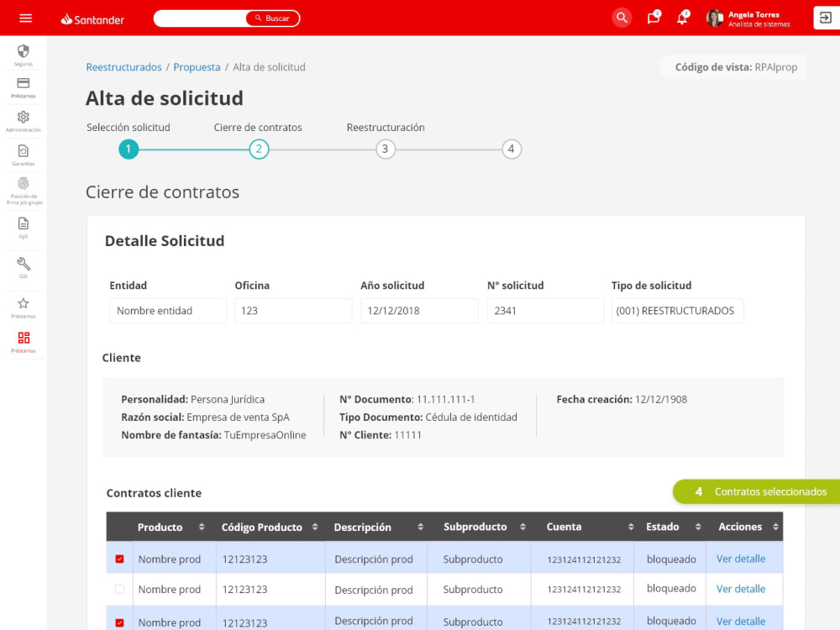
Task: Open the hamburger menu
Action: coord(25,18)
